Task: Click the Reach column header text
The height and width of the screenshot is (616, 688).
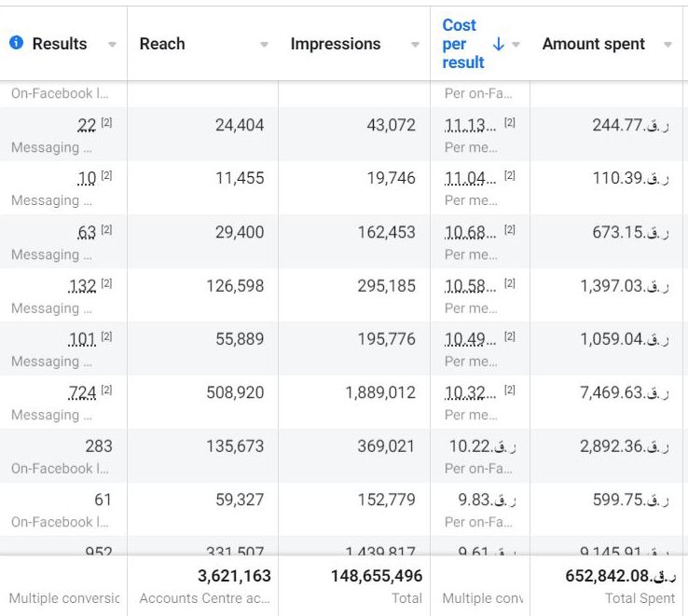Action: pos(162,44)
